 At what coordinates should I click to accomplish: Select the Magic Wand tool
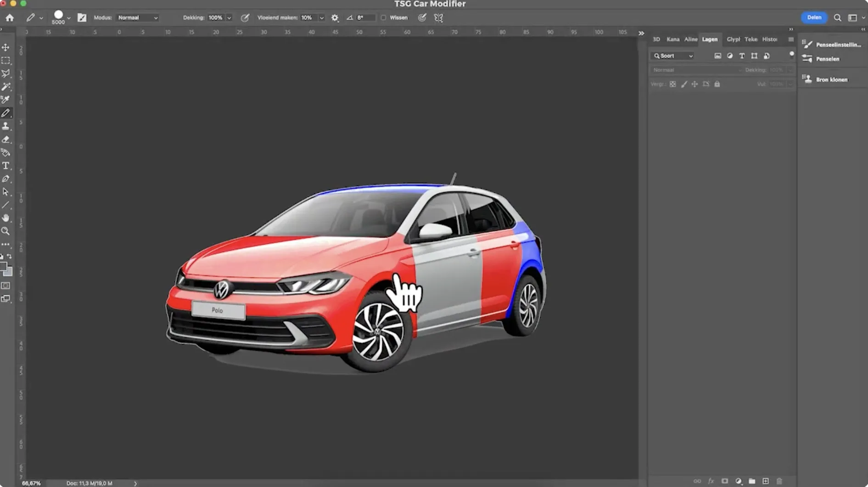coord(6,87)
